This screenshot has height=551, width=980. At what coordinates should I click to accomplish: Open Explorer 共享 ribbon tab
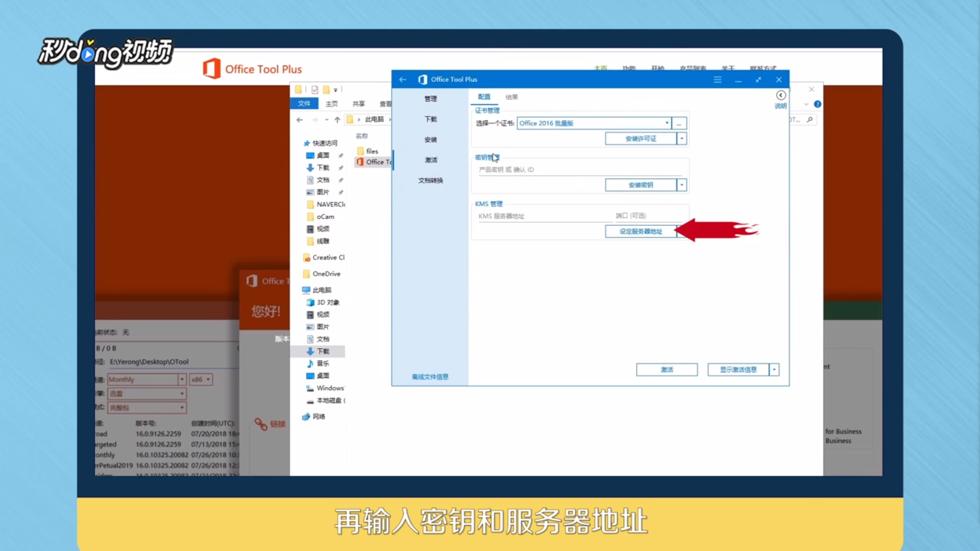359,104
